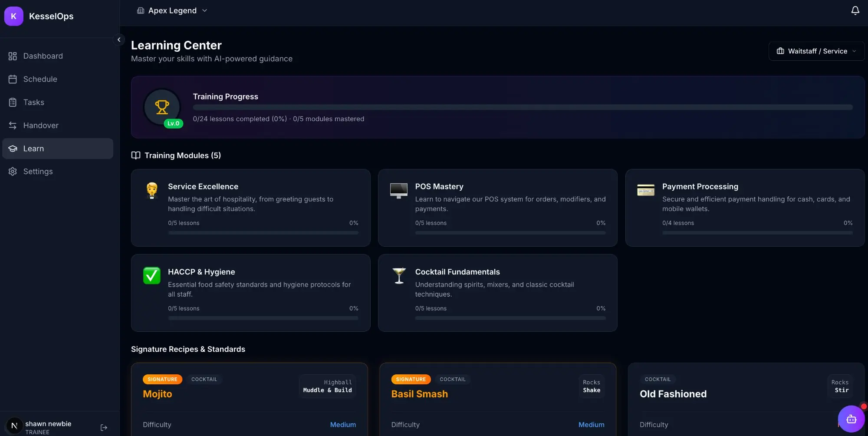Screen dimensions: 868x436
Task: Click the Payment Processing credit card icon
Action: 646,190
